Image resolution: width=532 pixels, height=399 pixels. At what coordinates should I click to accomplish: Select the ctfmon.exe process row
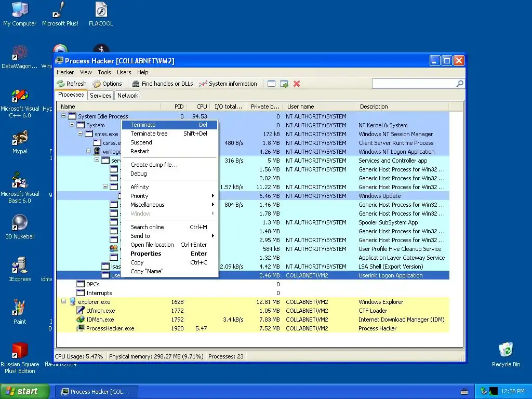click(x=253, y=311)
